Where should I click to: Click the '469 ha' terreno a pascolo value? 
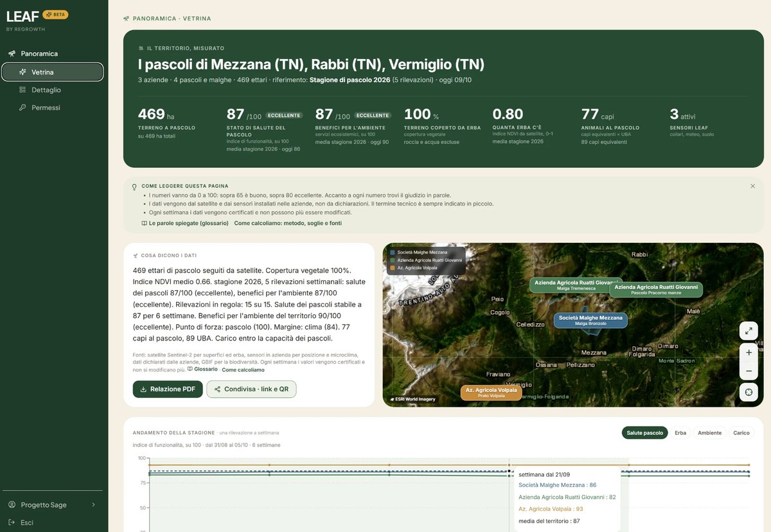pyautogui.click(x=156, y=115)
